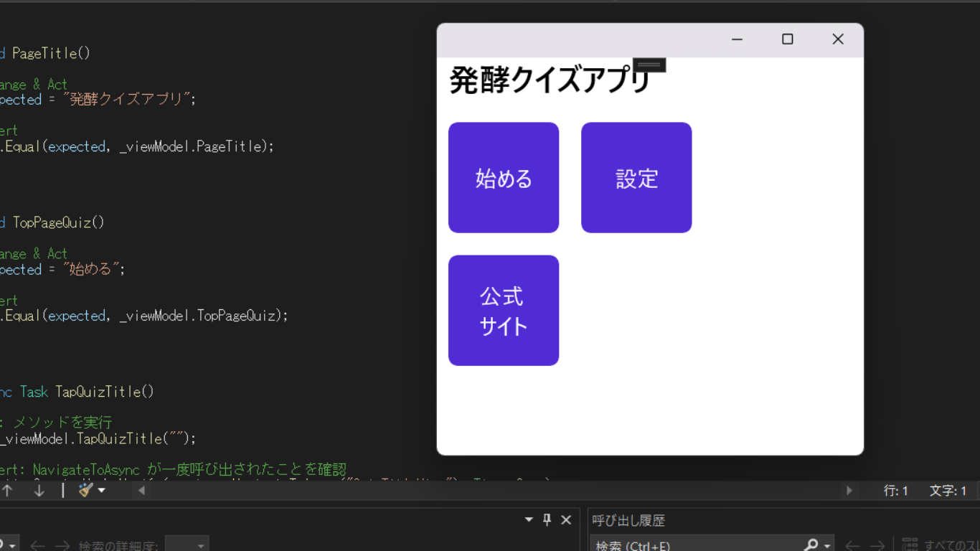
Task: Open the 公式サイト button in the quiz app
Action: 504,311
